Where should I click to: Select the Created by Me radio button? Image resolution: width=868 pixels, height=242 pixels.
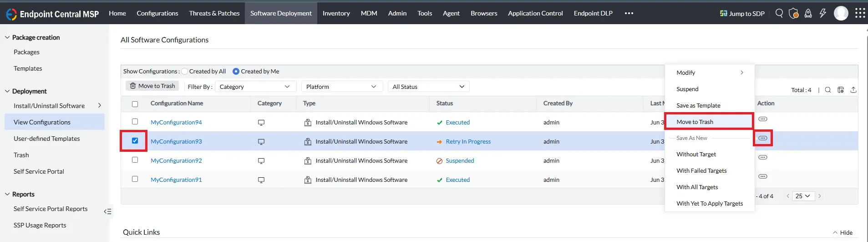(x=236, y=72)
